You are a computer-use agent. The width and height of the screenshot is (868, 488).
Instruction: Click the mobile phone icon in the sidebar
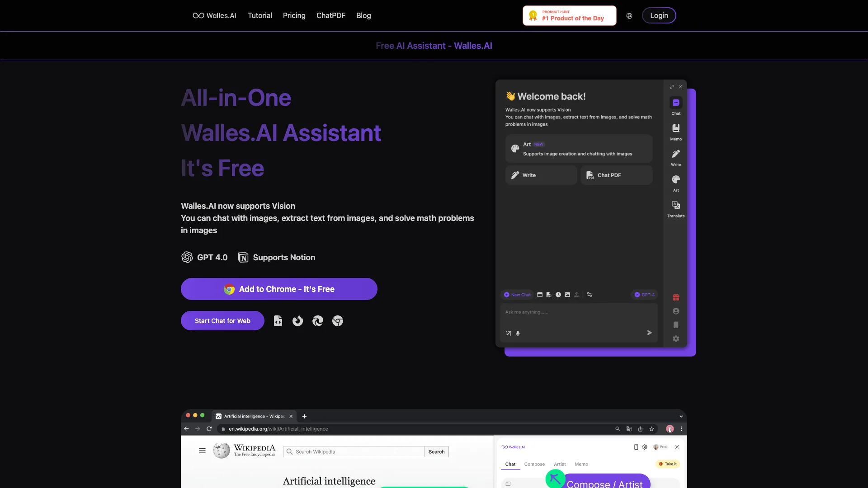[676, 325]
